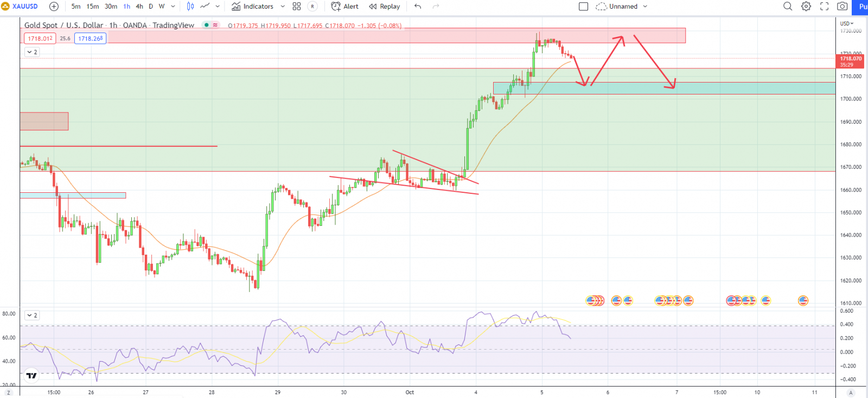Toggle auto scale A button

coord(851,393)
